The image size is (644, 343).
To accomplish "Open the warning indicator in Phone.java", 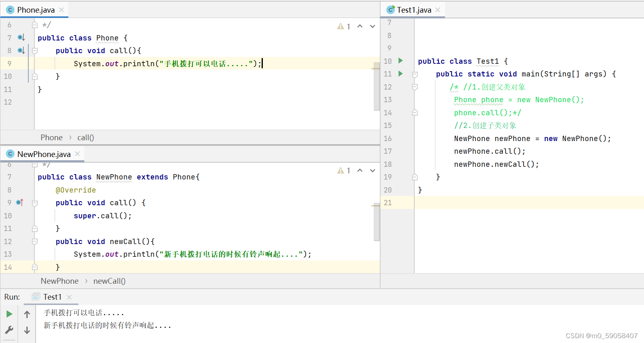I will coord(343,27).
